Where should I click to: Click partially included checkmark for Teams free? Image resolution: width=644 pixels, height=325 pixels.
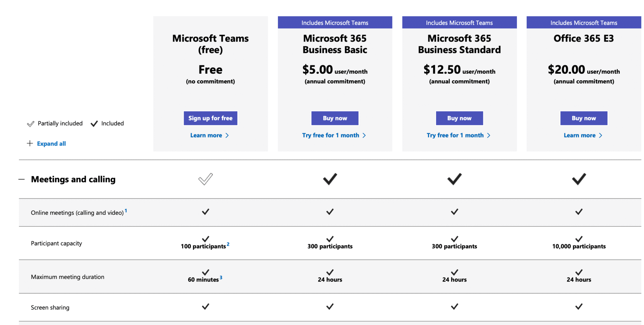(206, 179)
